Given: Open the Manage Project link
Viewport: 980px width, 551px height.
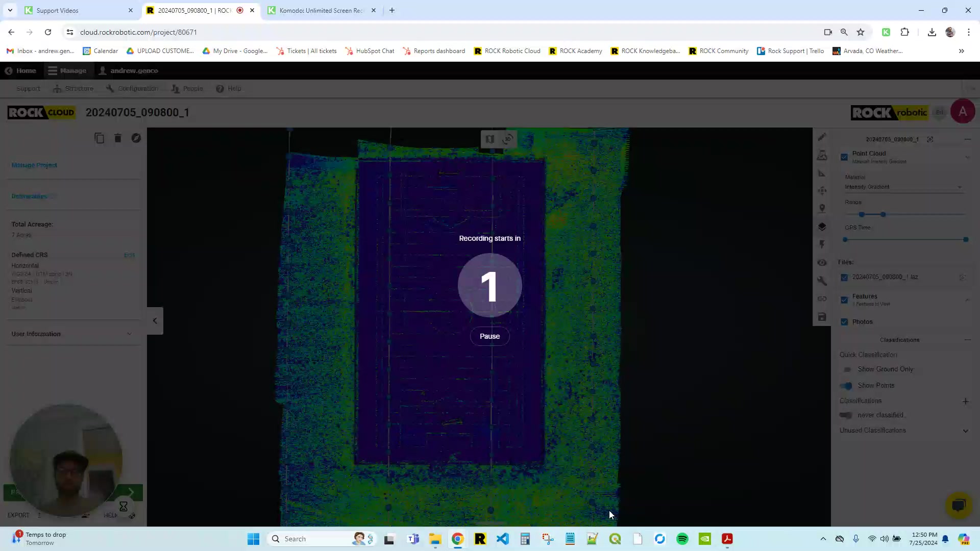Looking at the screenshot, I should (34, 165).
